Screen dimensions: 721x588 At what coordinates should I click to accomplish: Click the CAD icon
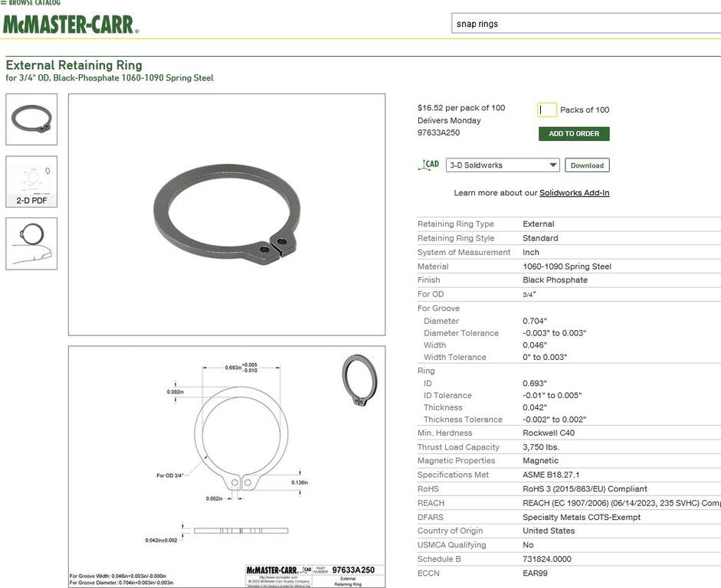pyautogui.click(x=428, y=165)
